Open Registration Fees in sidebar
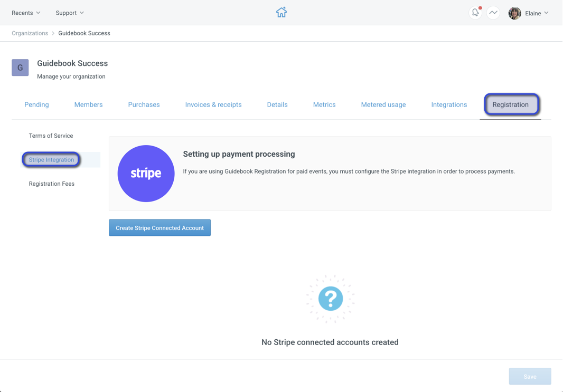563x392 pixels. (x=52, y=184)
